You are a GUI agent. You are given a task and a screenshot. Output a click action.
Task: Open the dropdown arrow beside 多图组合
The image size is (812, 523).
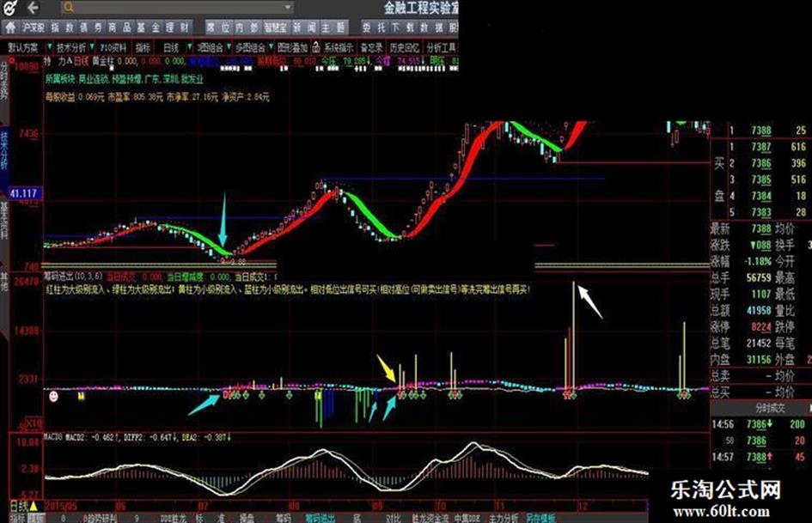click(270, 47)
